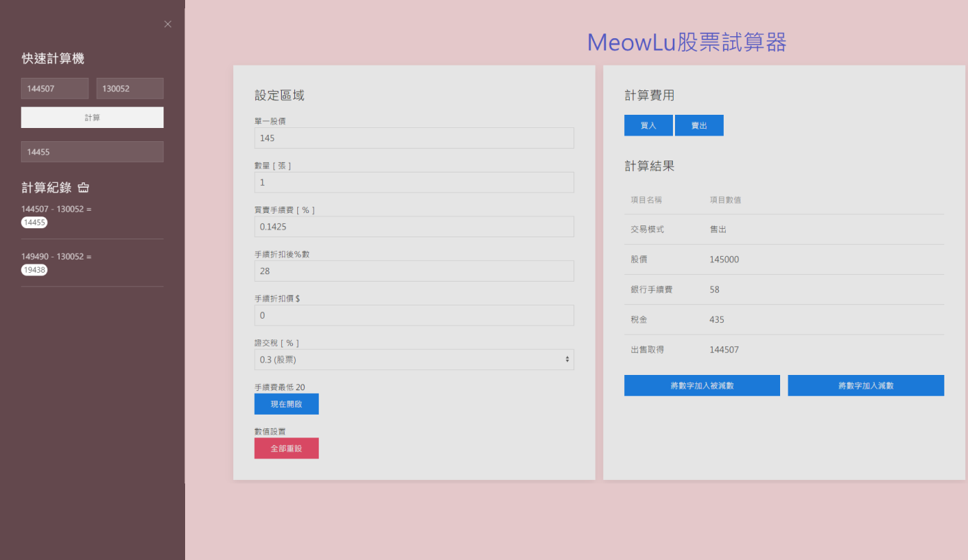Click the 計算 button in quick calculator

pos(93,118)
